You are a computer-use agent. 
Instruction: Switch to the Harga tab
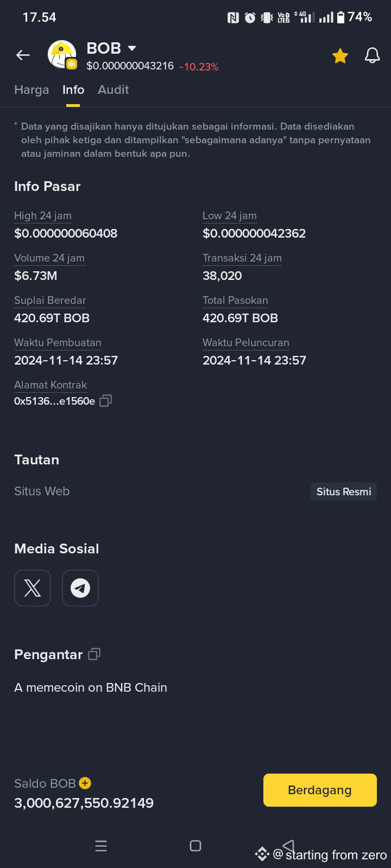[x=31, y=90]
